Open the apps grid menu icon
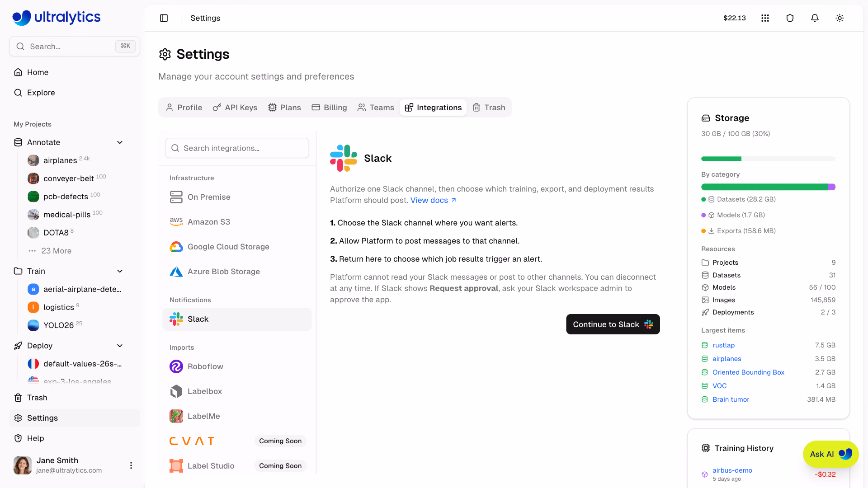This screenshot has height=488, width=868. (x=765, y=18)
